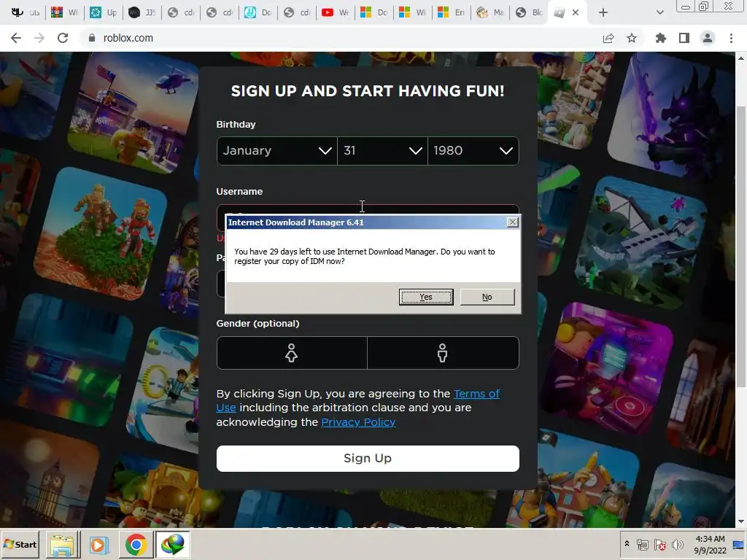This screenshot has width=747, height=560.
Task: Open the birthday day dropdown showing 31
Action: [x=382, y=151]
